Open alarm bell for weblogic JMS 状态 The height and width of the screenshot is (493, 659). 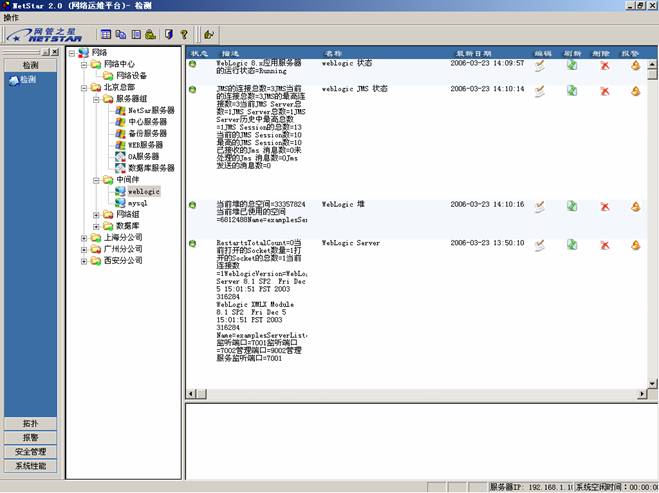pos(635,91)
